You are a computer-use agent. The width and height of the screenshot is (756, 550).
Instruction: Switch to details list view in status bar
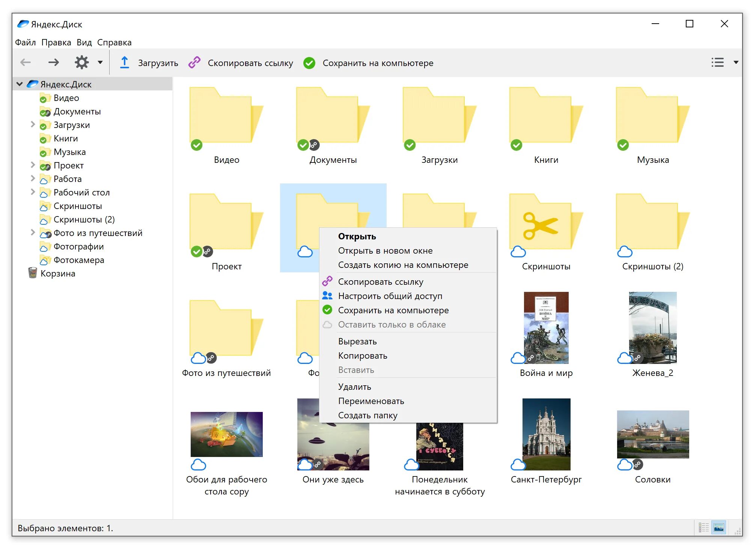[703, 527]
